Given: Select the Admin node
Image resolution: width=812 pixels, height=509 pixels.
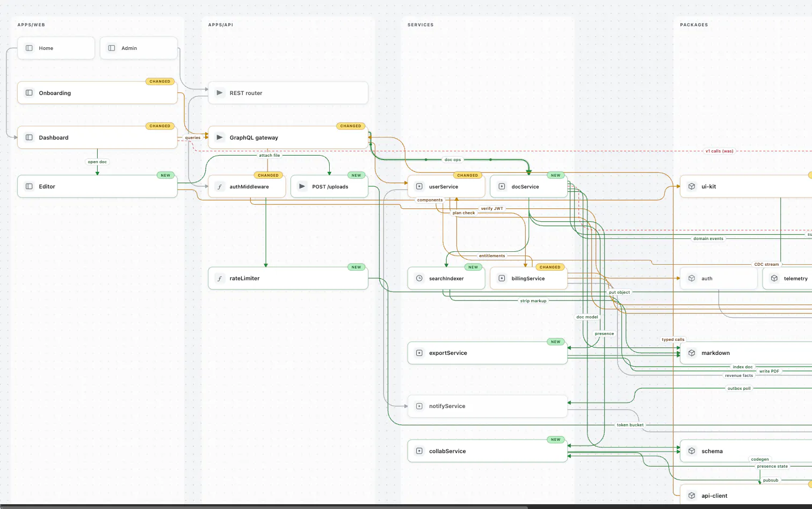Looking at the screenshot, I should (139, 48).
